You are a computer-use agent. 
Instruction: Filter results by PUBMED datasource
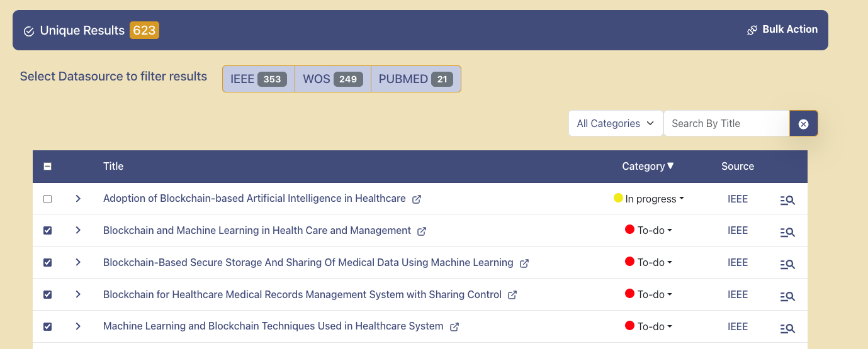click(x=416, y=79)
